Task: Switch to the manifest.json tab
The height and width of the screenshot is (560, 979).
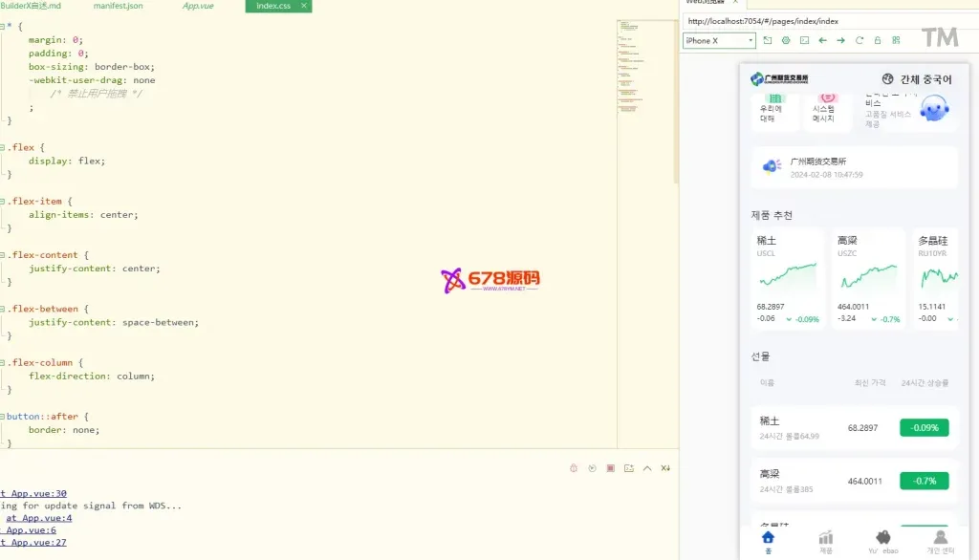Action: point(118,6)
